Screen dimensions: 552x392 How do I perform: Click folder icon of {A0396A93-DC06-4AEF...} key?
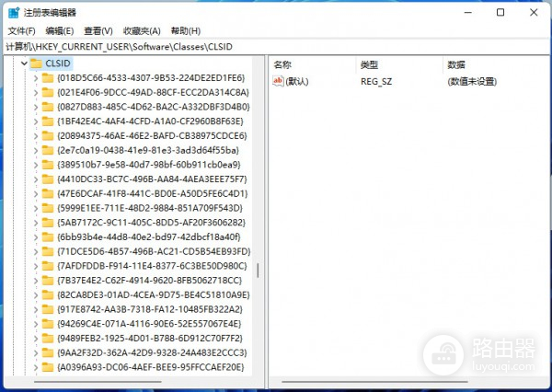tap(47, 367)
